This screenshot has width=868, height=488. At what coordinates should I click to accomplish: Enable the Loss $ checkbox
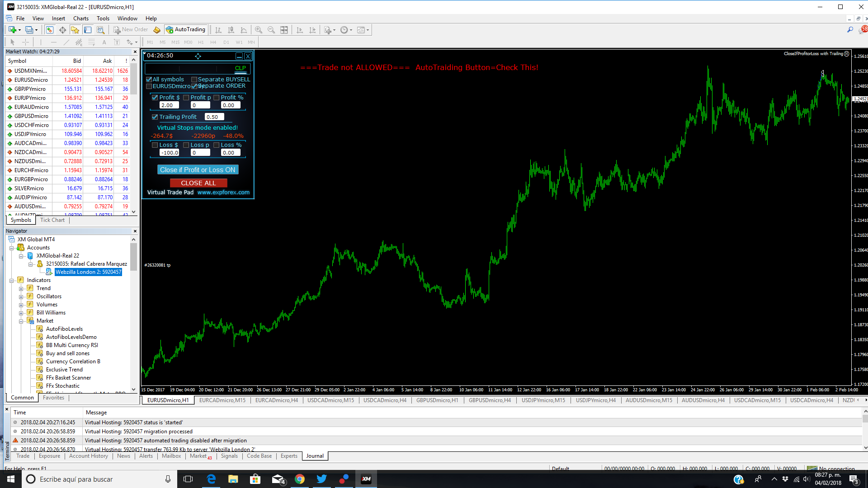(155, 145)
